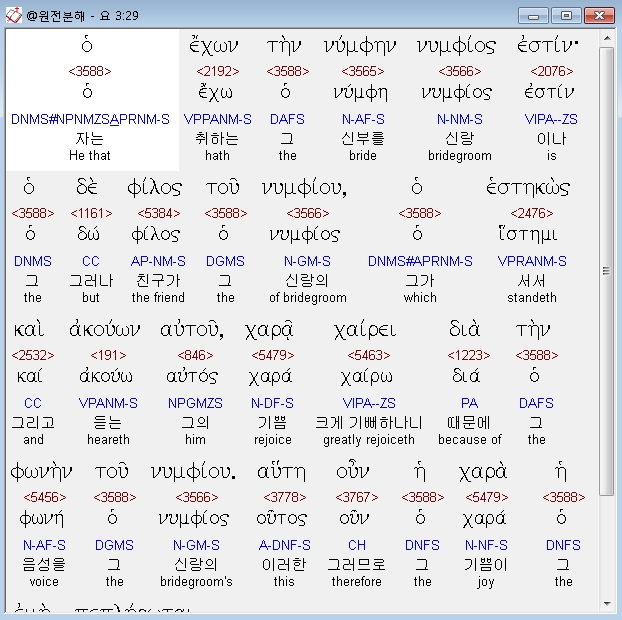Minimize the 원전분해 window
The image size is (622, 620).
533,16
